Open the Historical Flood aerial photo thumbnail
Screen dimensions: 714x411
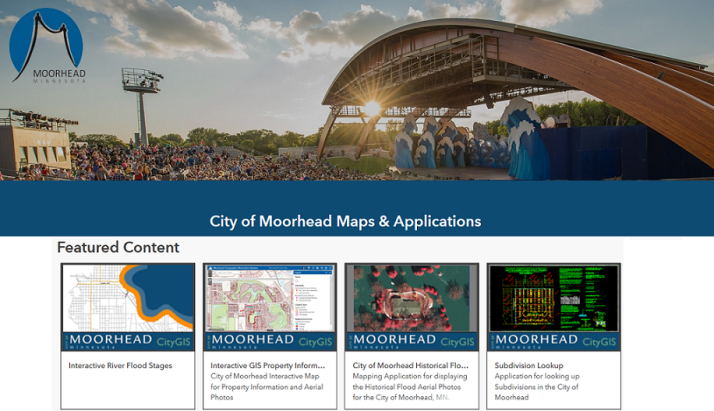(412, 307)
